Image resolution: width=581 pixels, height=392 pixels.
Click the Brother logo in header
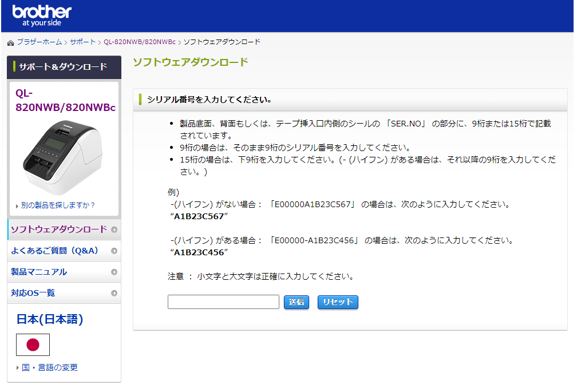[42, 16]
